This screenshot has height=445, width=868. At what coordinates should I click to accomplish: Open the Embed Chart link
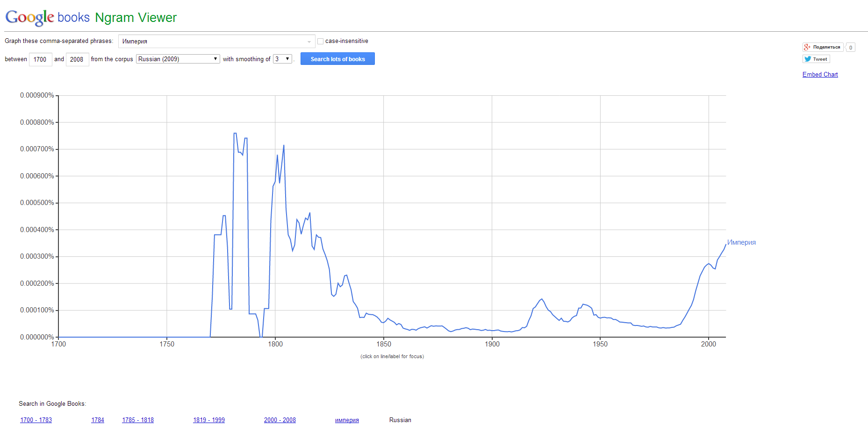[820, 74]
